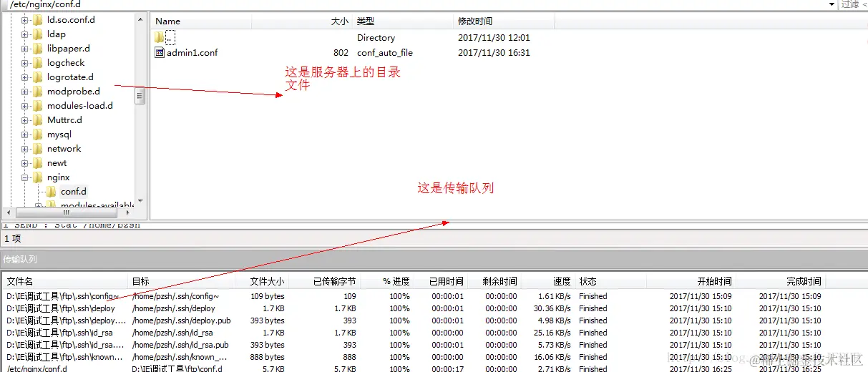Expand the ldap tree node

[24, 34]
